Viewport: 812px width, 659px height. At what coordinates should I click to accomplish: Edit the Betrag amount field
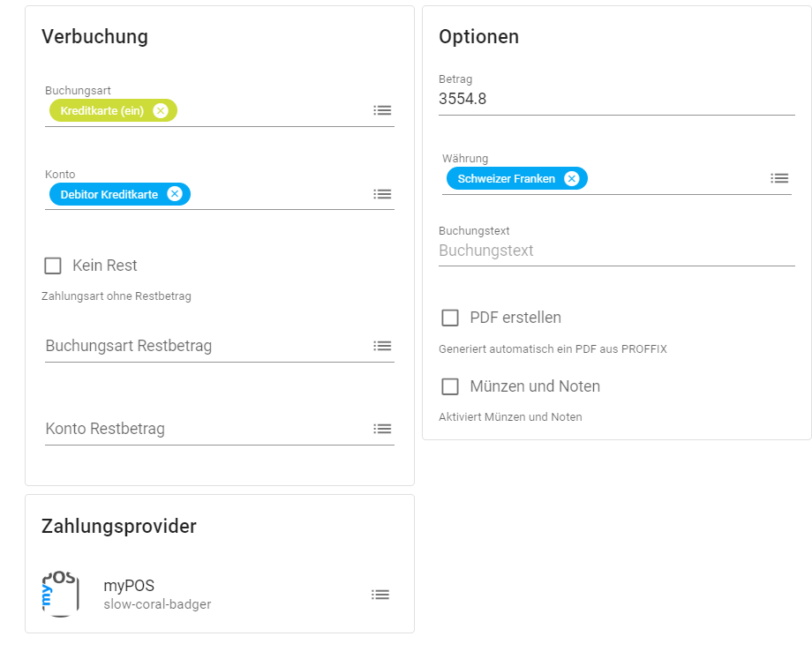pos(530,99)
